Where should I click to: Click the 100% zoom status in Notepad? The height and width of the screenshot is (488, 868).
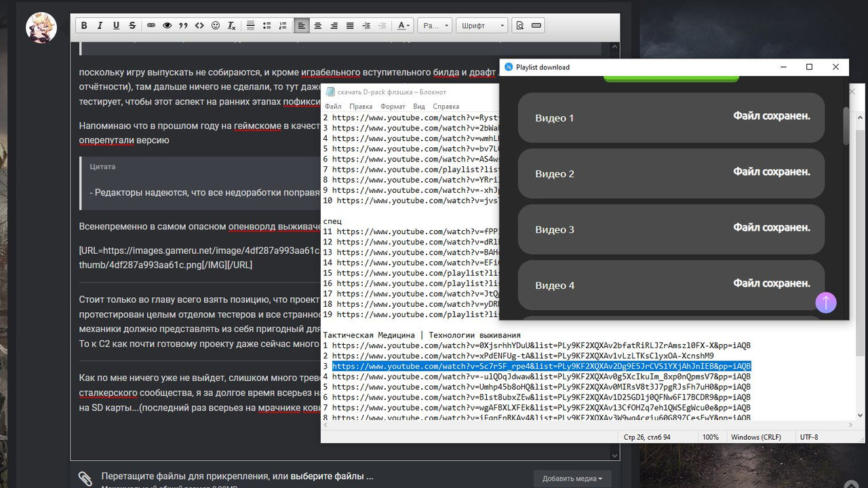pyautogui.click(x=710, y=437)
